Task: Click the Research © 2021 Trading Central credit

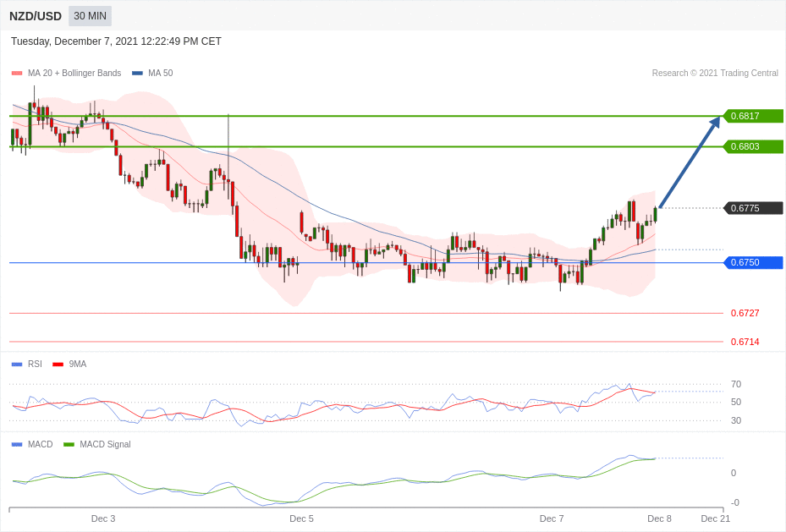Action: point(715,73)
